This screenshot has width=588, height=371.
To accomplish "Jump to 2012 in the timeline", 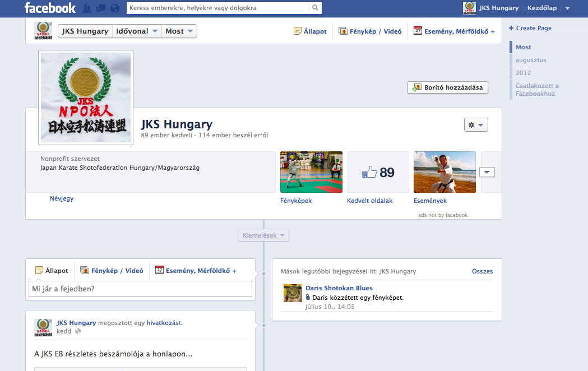I will (523, 73).
